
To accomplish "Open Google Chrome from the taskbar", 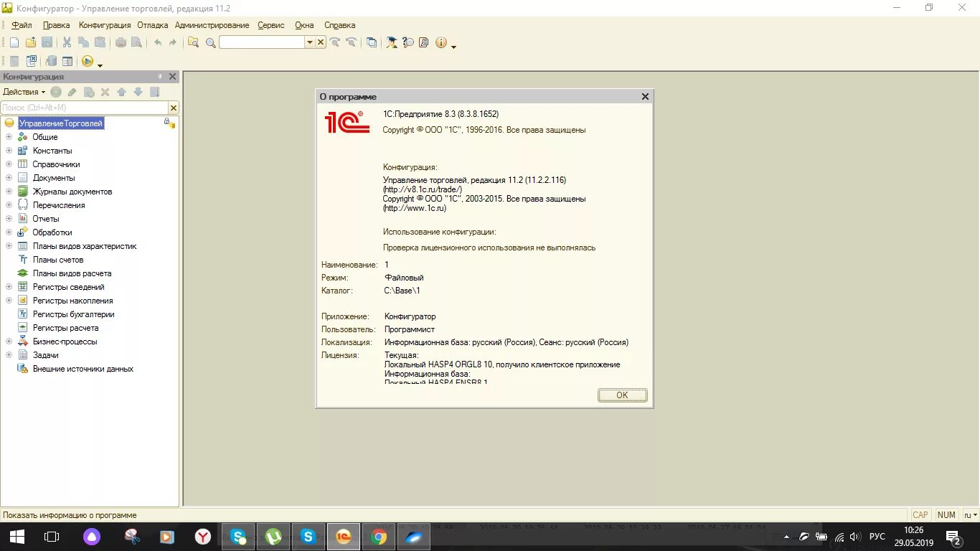I will click(x=379, y=536).
